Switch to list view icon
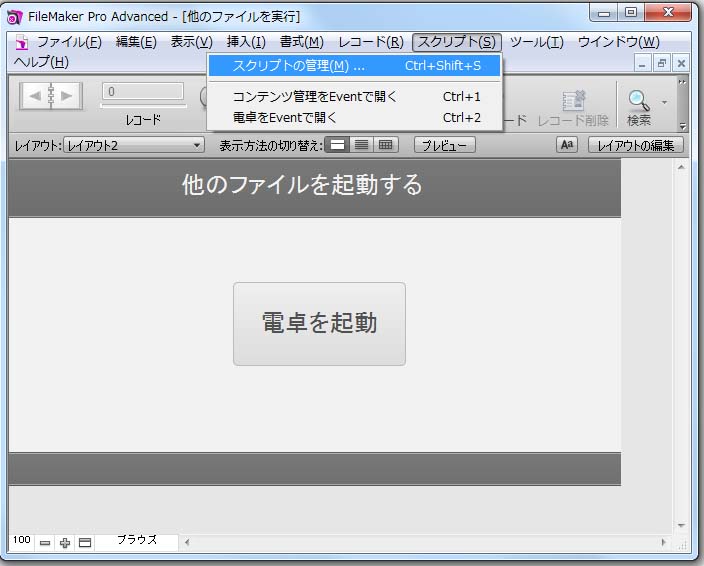Image resolution: width=704 pixels, height=566 pixels. tap(361, 145)
